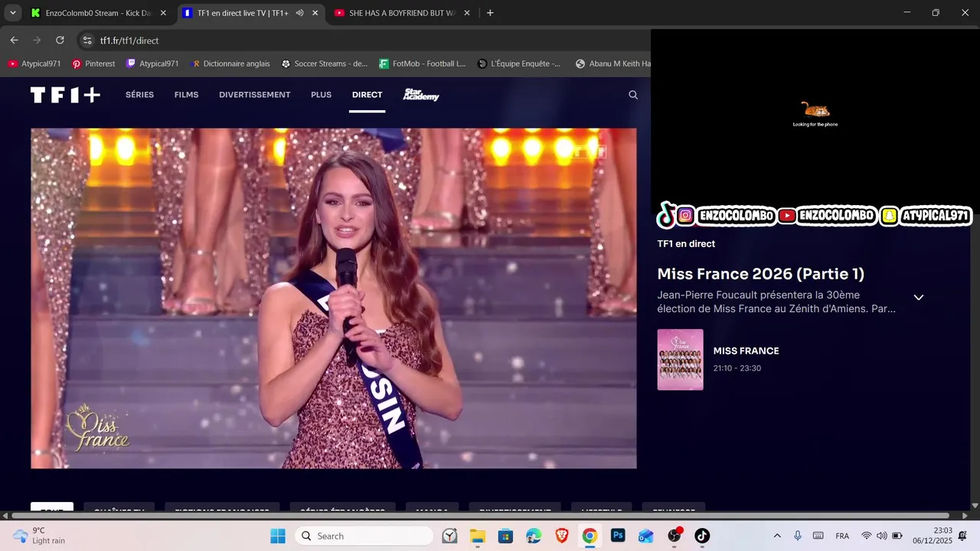Open the weather widget showing 9°C
Image resolution: width=980 pixels, height=551 pixels.
38,536
